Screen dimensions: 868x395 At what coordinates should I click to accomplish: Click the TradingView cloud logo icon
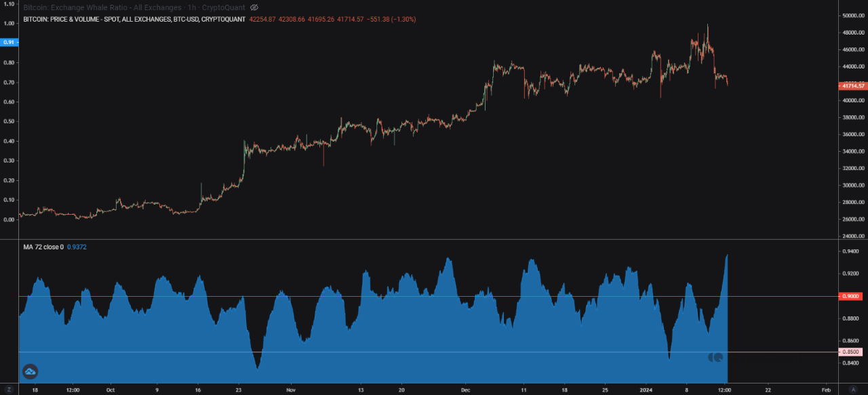coord(30,371)
